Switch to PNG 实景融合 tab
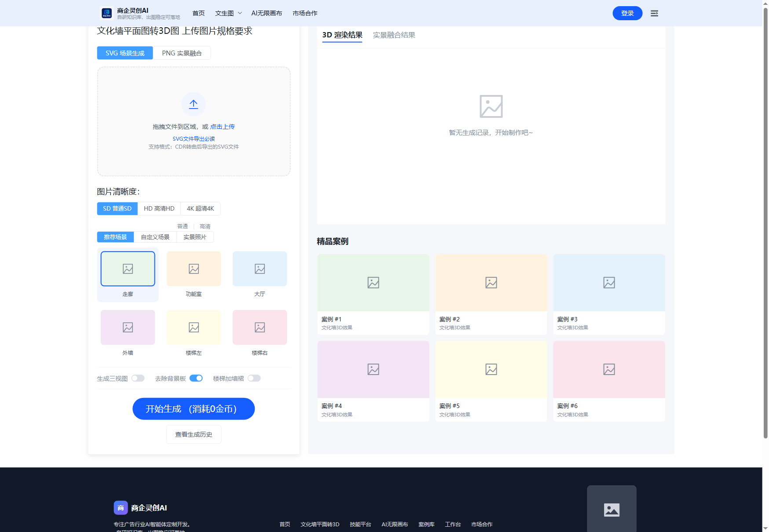This screenshot has height=532, width=769. coord(182,53)
